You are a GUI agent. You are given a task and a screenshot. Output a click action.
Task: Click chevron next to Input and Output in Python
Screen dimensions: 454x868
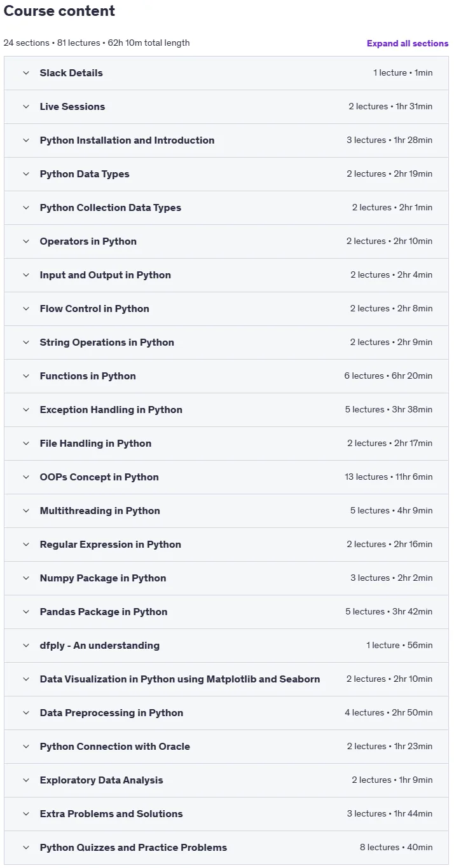pyautogui.click(x=26, y=275)
